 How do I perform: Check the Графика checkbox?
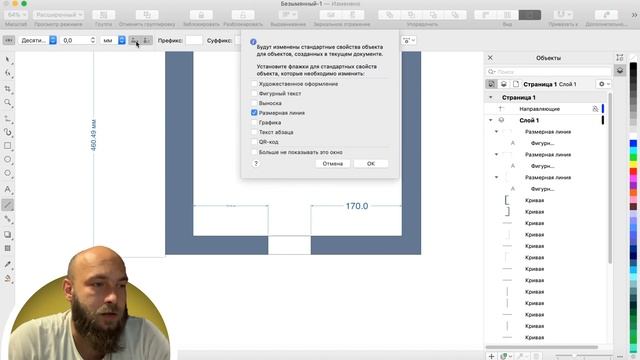(x=254, y=122)
